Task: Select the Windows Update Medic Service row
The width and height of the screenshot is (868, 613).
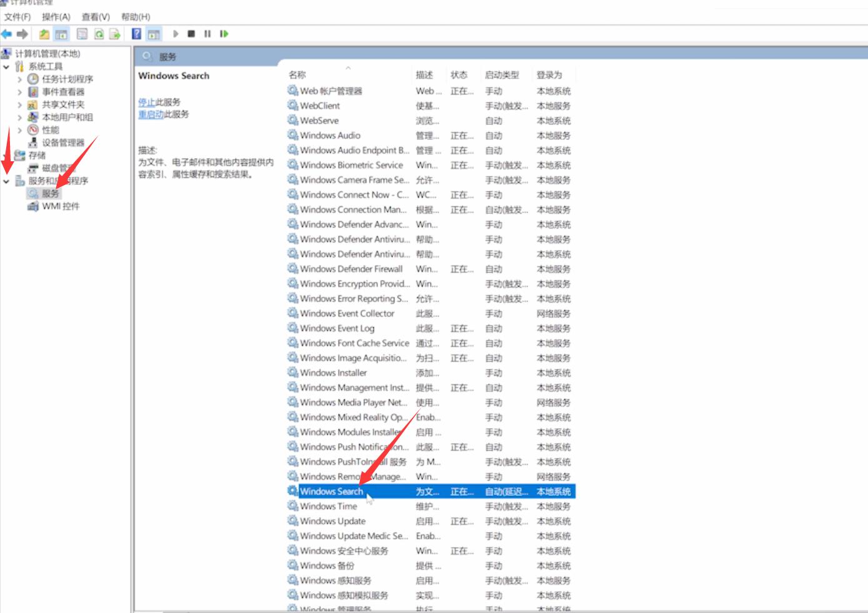Action: tap(430, 536)
